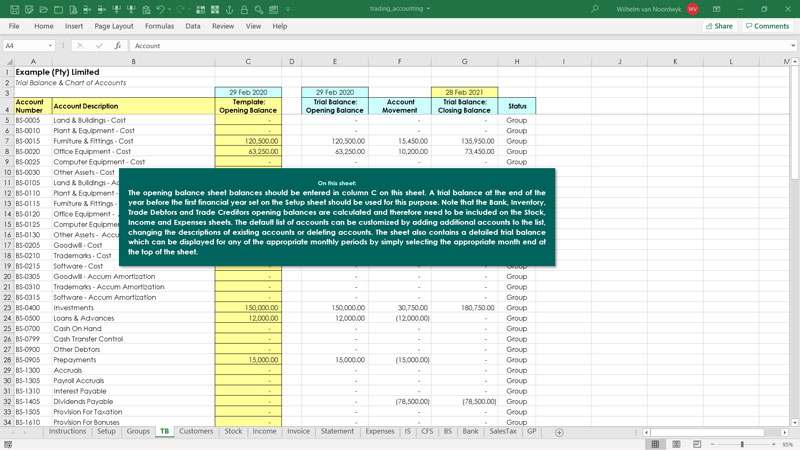The height and width of the screenshot is (450, 800).
Task: Open the Data ribbon tab
Action: click(193, 26)
